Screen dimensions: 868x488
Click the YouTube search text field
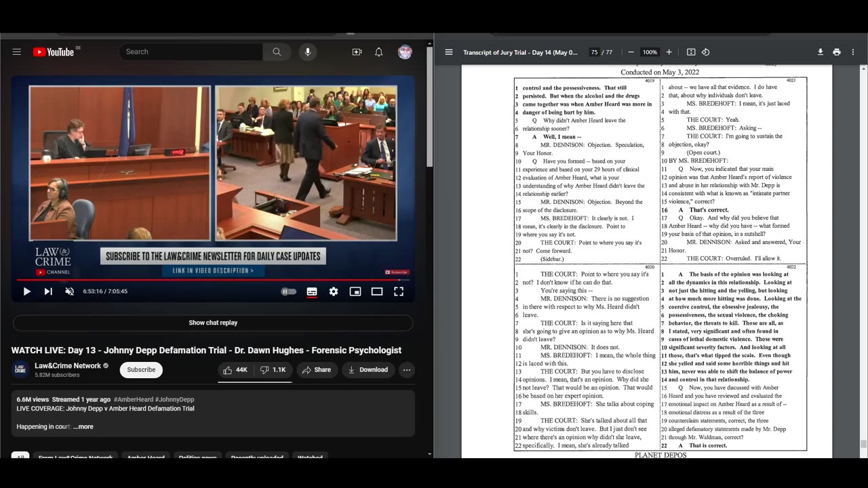pos(191,52)
